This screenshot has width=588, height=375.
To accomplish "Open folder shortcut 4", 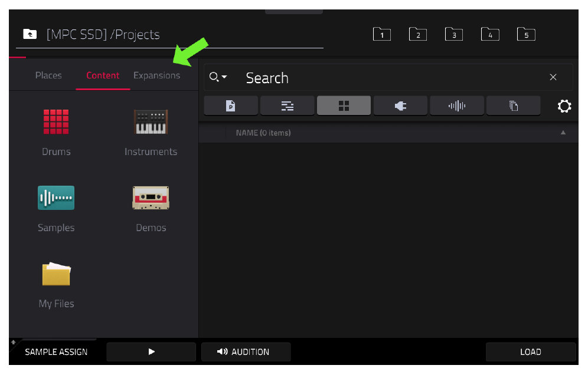I will coord(490,34).
